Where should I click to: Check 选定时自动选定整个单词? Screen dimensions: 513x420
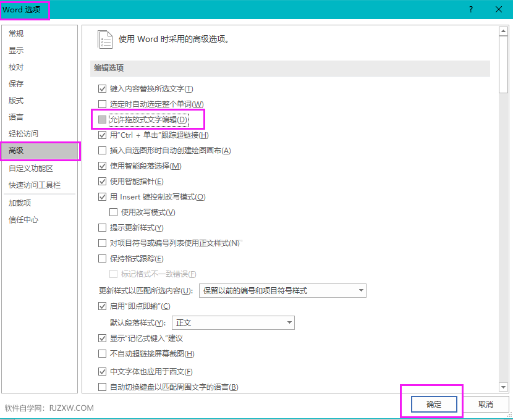102,104
